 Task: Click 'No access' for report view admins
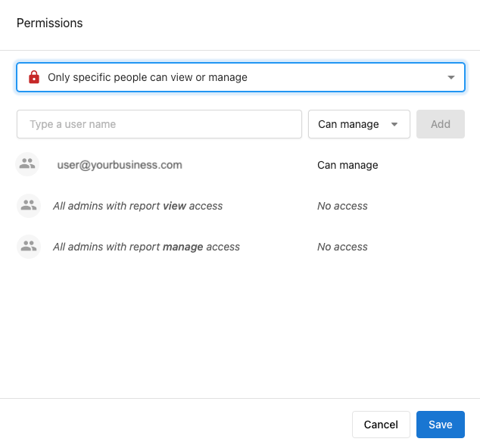point(342,206)
